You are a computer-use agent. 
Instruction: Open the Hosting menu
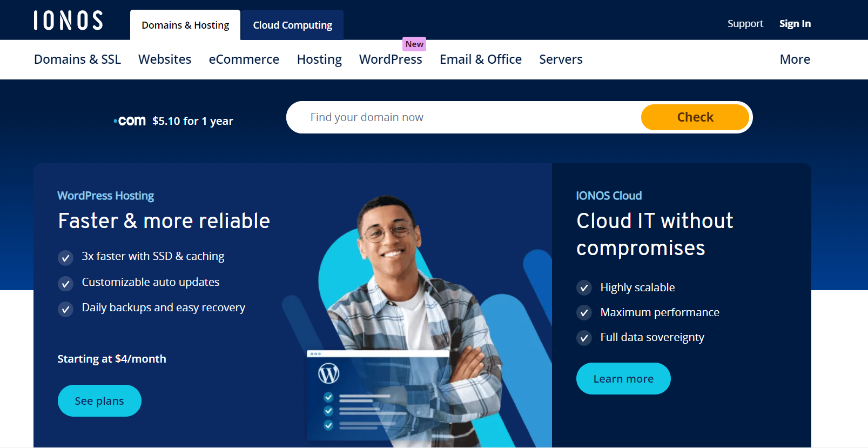tap(319, 59)
